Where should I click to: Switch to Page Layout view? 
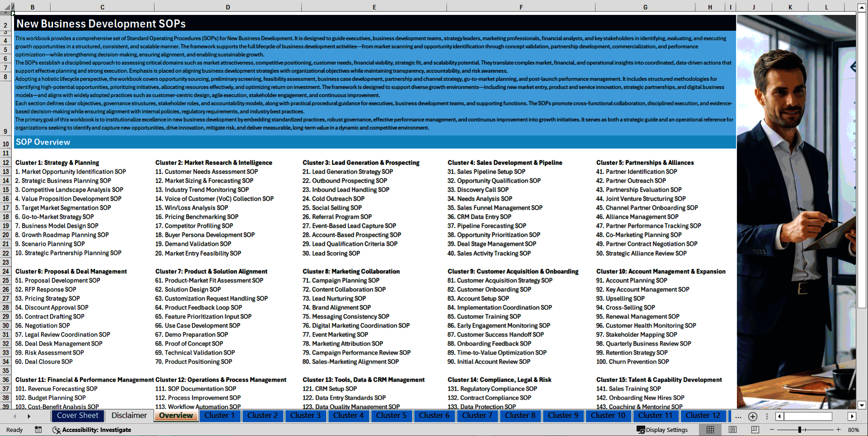coord(732,430)
